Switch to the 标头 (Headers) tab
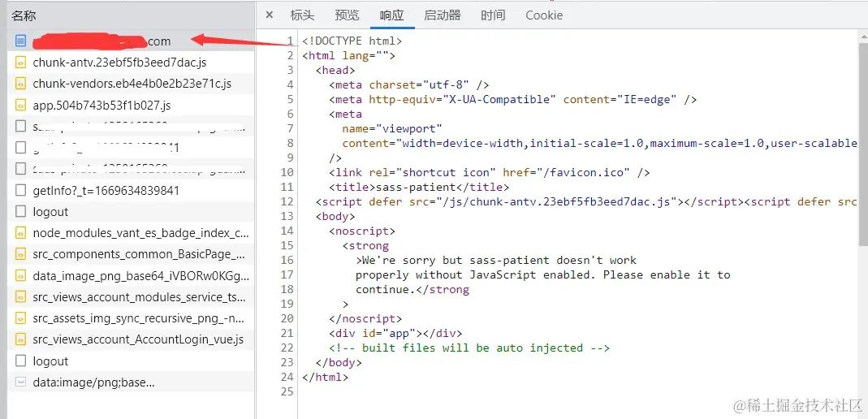Viewport: 868px width, 419px height. (302, 15)
